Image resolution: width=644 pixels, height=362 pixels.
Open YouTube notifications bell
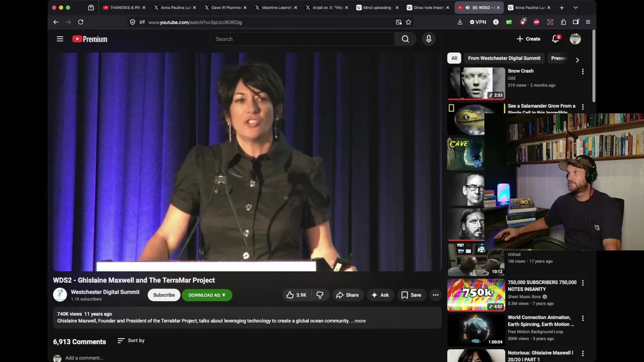click(555, 39)
